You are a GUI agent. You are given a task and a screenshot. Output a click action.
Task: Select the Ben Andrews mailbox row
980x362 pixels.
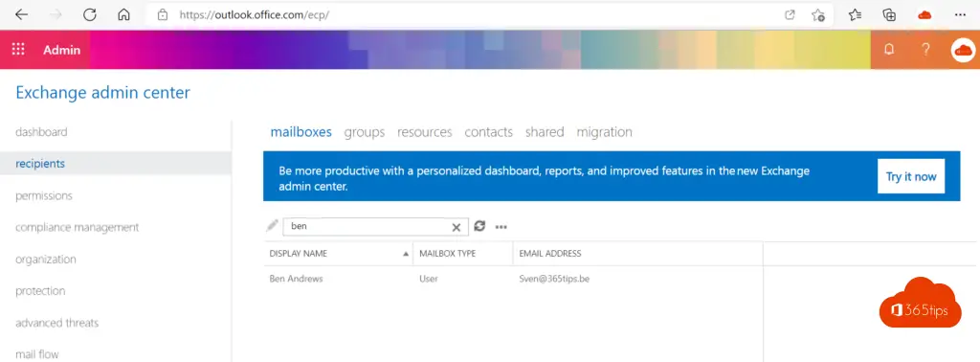[x=513, y=279]
